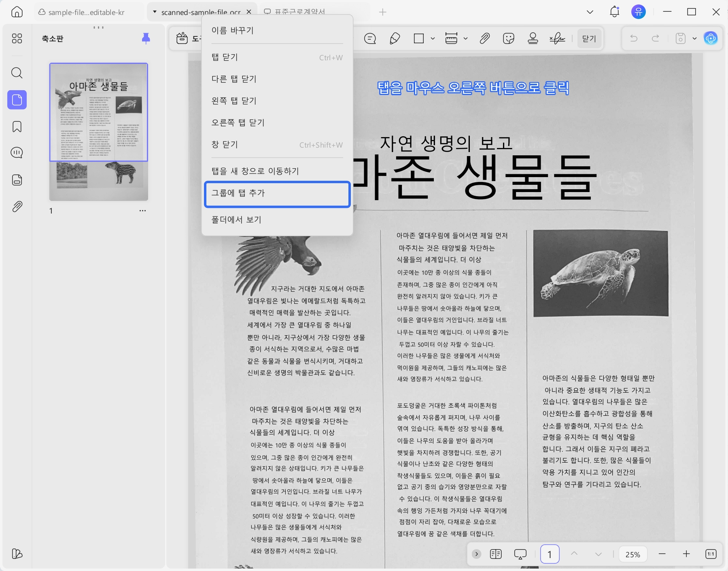728x571 pixels.
Task: Open the search tool in sidebar
Action: 17,73
